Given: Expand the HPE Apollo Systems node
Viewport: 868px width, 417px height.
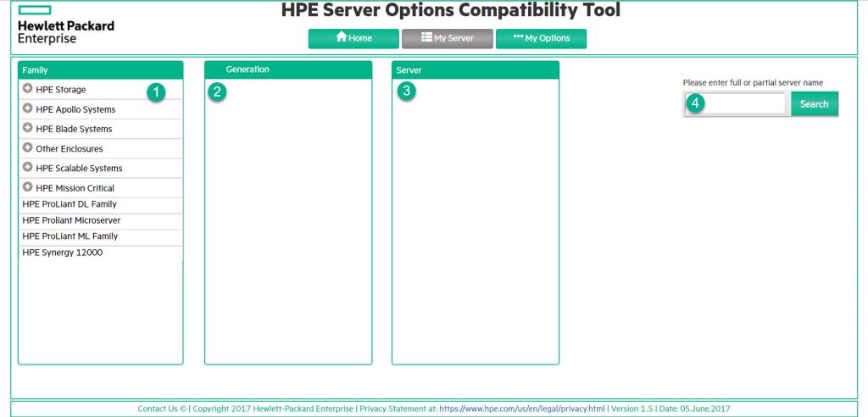Looking at the screenshot, I should (x=27, y=108).
